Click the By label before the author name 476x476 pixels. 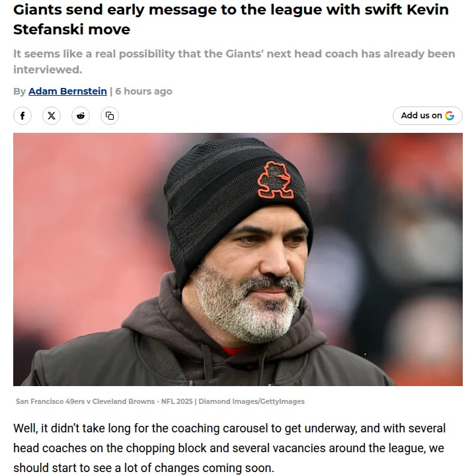pyautogui.click(x=19, y=91)
